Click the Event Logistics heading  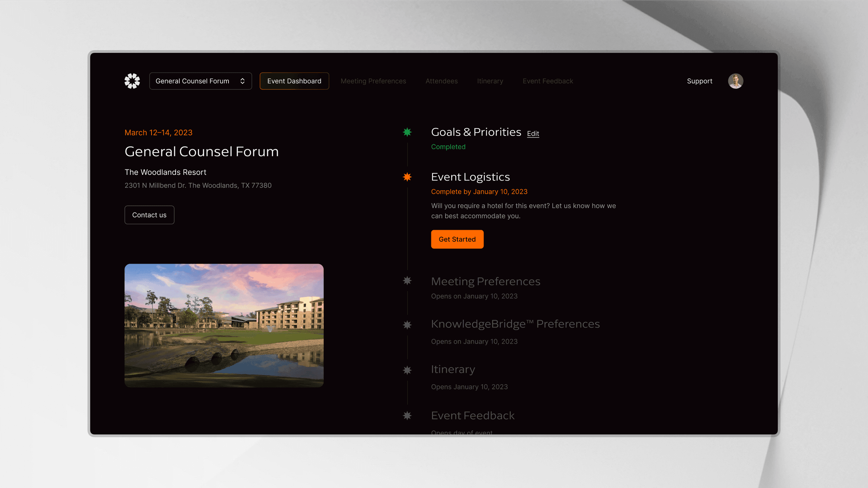(470, 177)
